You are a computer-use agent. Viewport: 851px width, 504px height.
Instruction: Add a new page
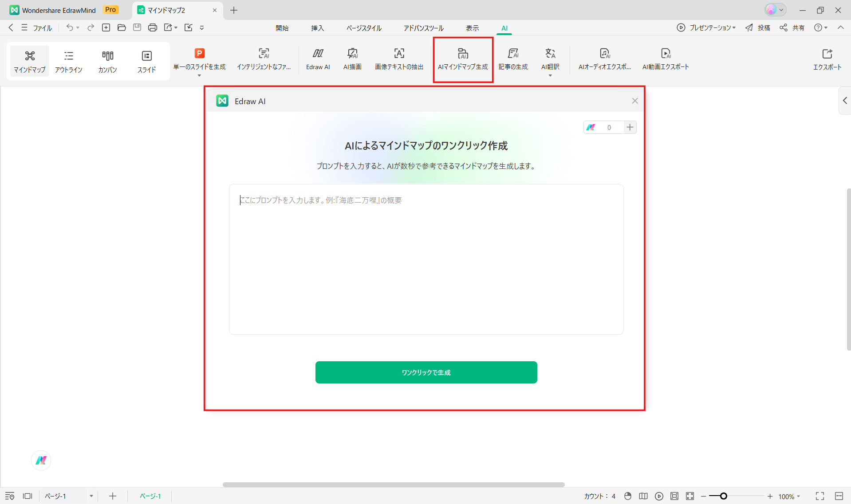click(x=113, y=496)
